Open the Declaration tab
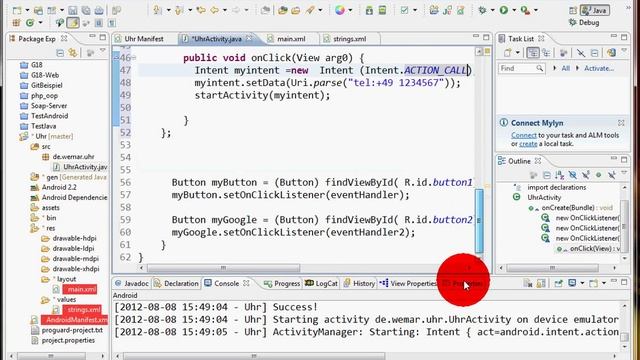 [176, 283]
